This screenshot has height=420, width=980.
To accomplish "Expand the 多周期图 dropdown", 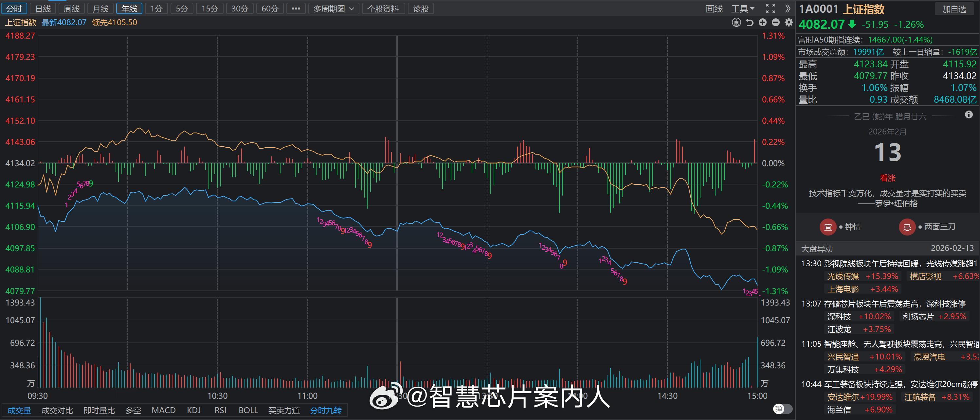I will pos(333,9).
